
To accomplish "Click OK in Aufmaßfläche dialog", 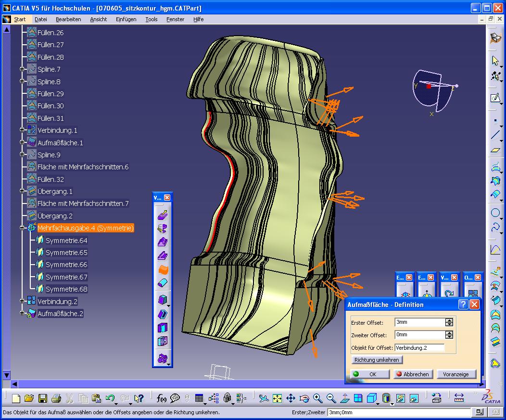I will [x=370, y=374].
